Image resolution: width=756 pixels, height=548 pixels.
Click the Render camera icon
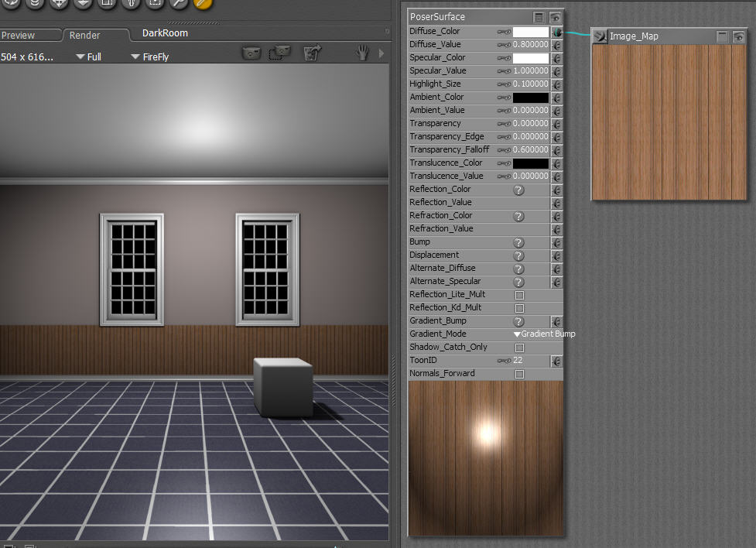(251, 53)
